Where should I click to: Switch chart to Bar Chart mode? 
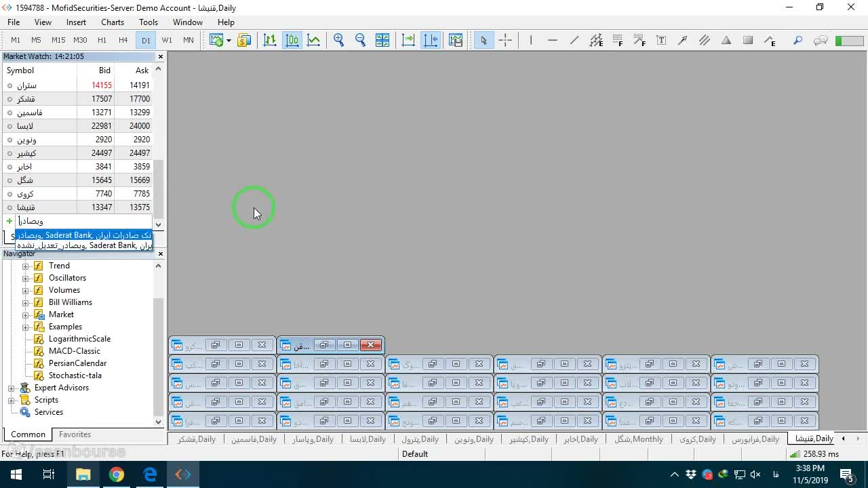pos(270,41)
